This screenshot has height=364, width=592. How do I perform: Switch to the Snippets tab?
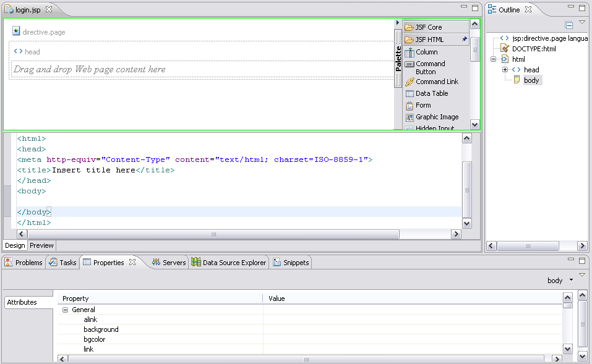point(291,263)
